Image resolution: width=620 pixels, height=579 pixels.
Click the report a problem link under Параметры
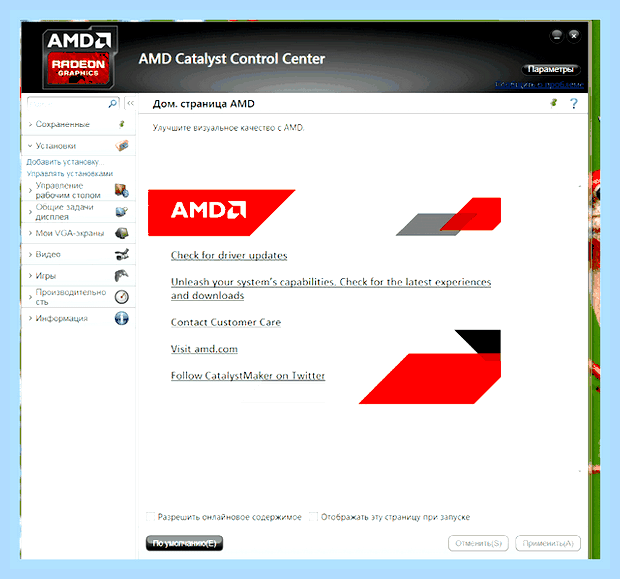(539, 84)
